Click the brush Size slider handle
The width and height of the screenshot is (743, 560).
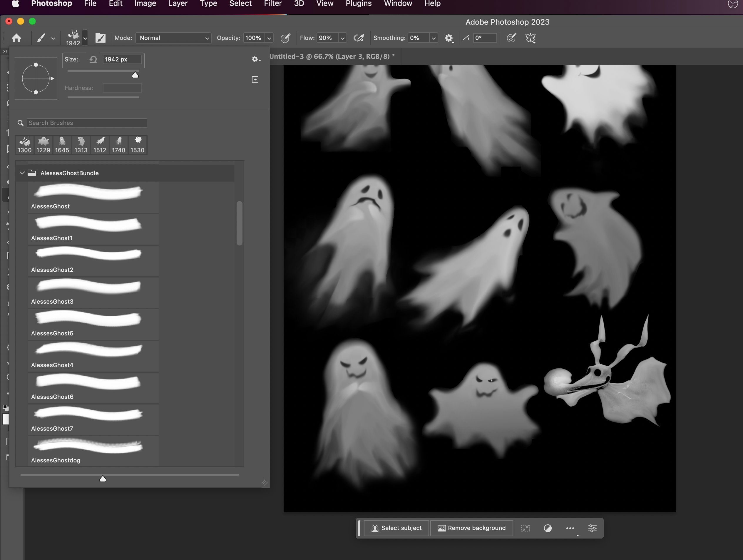click(135, 75)
